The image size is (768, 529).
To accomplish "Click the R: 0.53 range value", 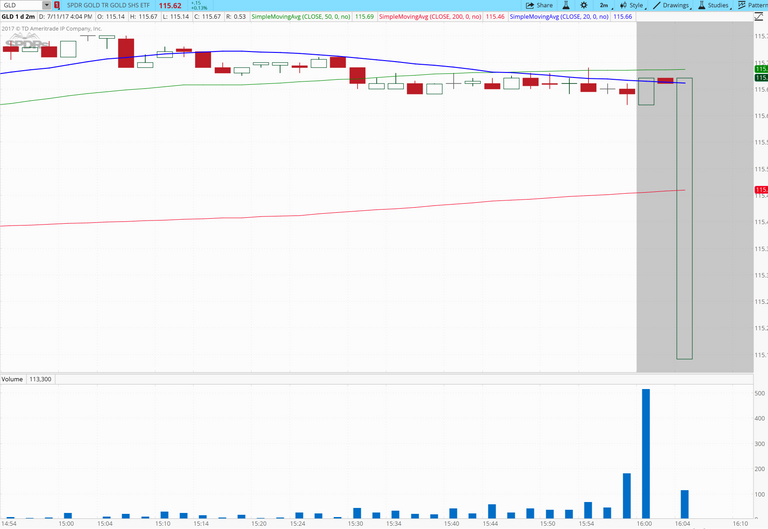I will click(236, 17).
